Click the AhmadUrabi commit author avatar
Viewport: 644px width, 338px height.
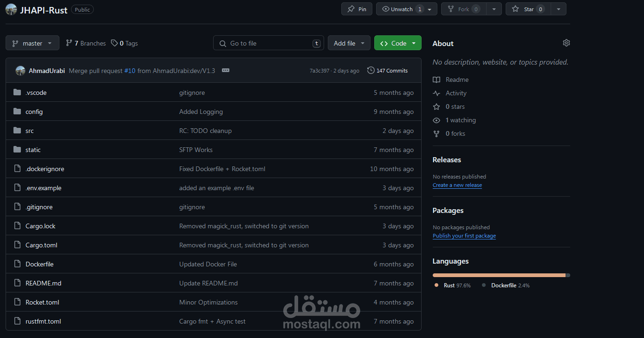coord(20,71)
